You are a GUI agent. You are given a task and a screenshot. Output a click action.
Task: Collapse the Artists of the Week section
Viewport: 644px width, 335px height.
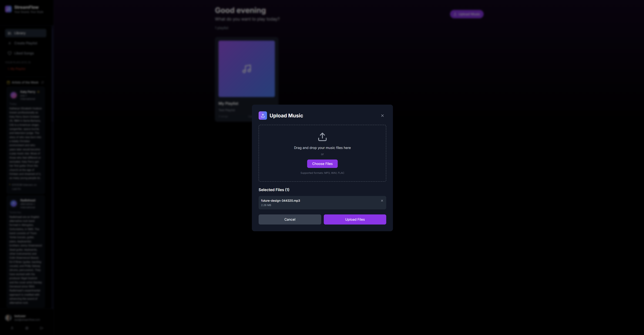point(43,82)
